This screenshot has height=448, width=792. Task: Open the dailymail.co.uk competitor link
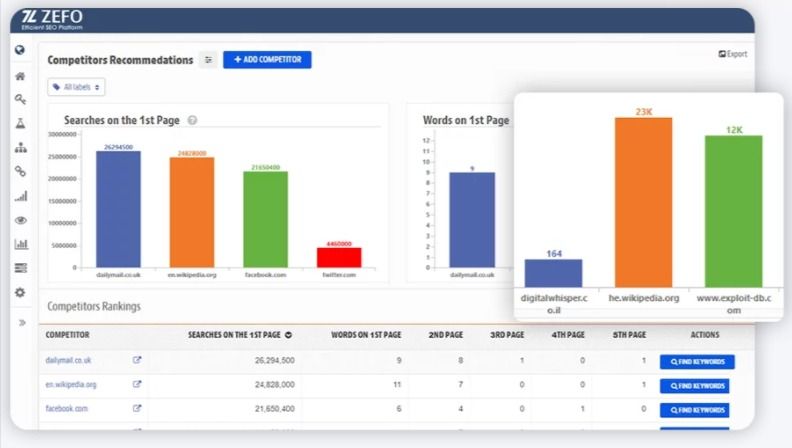pos(68,360)
